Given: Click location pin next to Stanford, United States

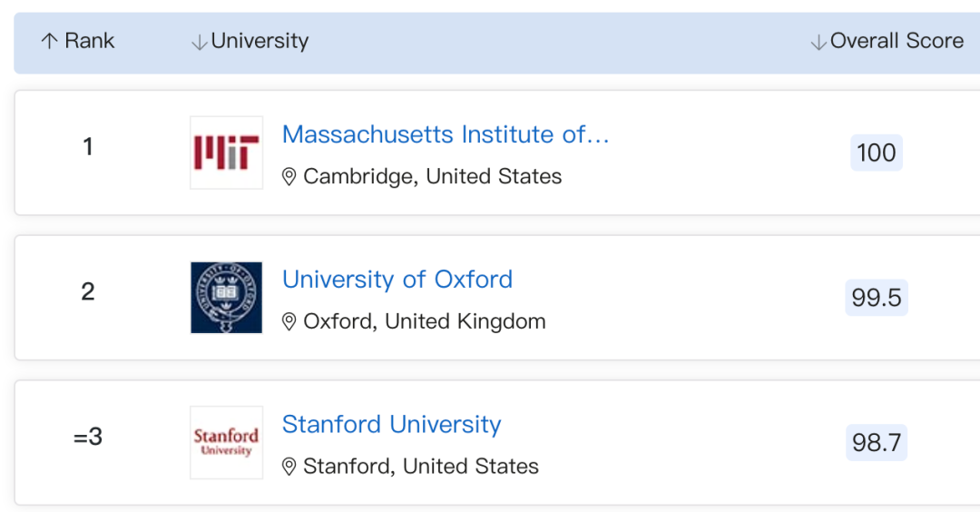Looking at the screenshot, I should [289, 467].
